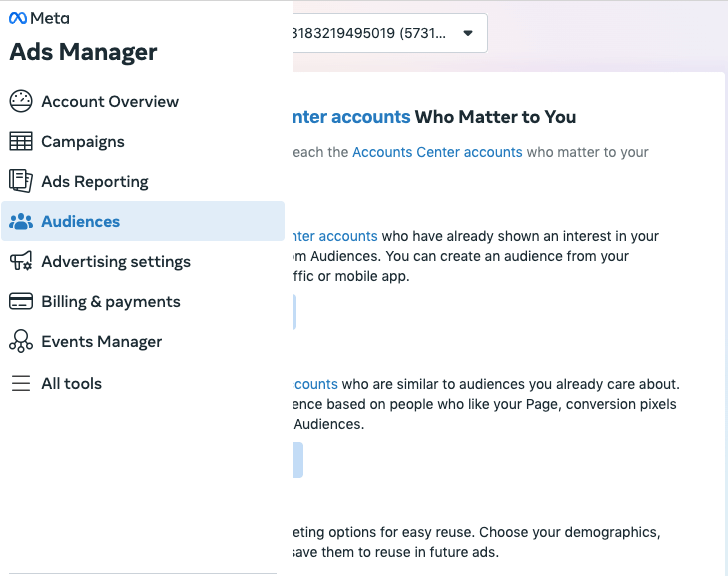Click the Advertising settings megaphone icon
The width and height of the screenshot is (728, 576).
(x=21, y=261)
